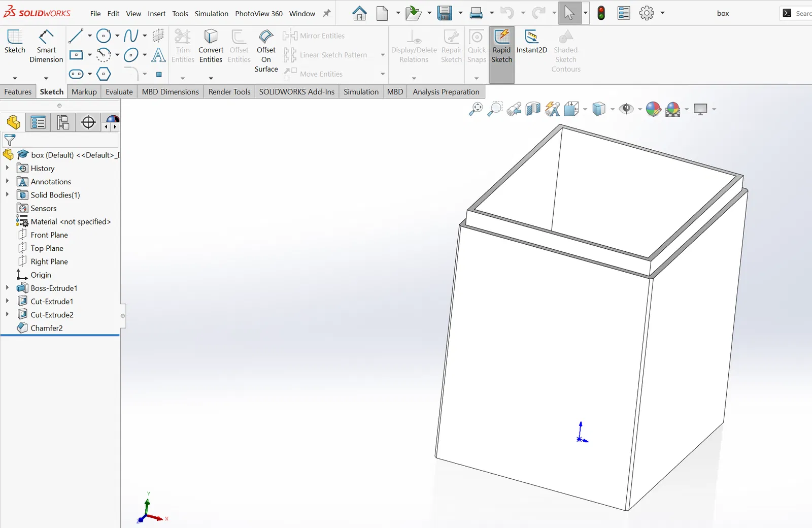Viewport: 812px width, 528px height.
Task: Open the Insert menu
Action: [x=157, y=14]
